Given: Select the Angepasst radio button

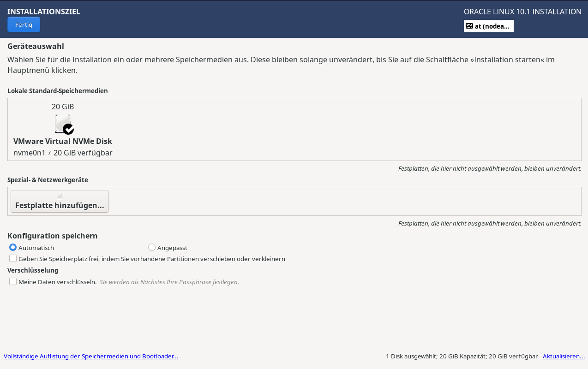Looking at the screenshot, I should click(151, 247).
